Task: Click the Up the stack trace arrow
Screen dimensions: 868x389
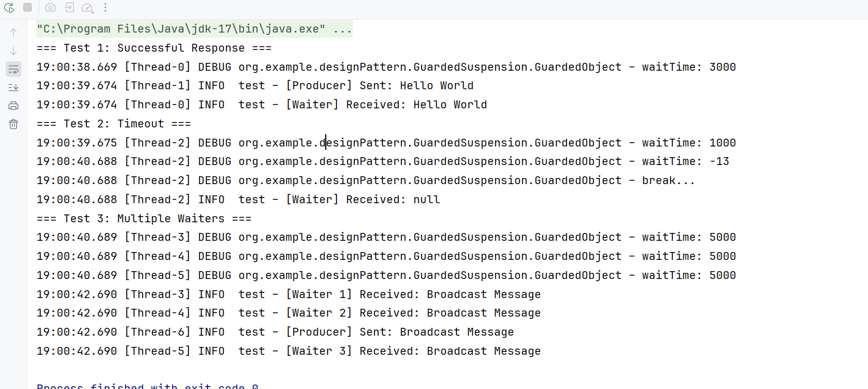Action: pos(13,33)
